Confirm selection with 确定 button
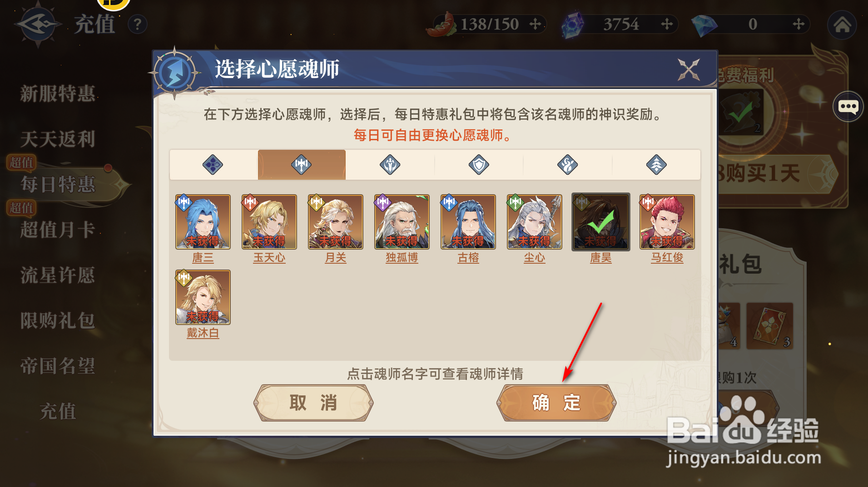The height and width of the screenshot is (487, 868). (556, 403)
